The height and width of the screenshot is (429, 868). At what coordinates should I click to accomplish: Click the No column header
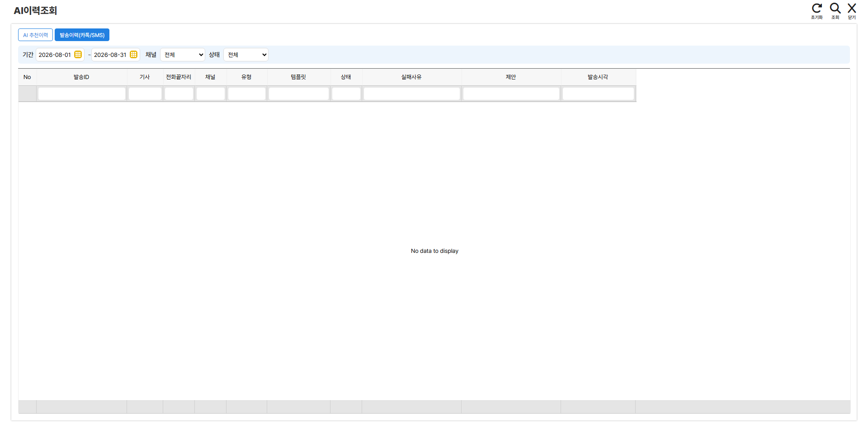(27, 77)
